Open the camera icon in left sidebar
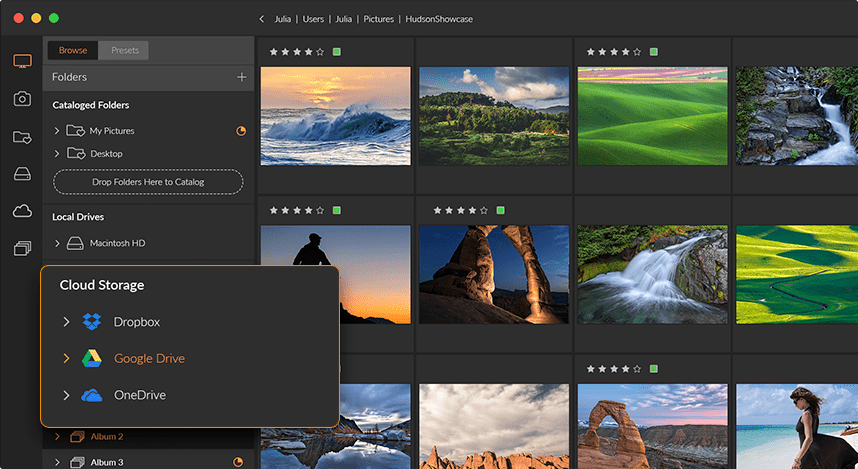This screenshot has height=469, width=858. pyautogui.click(x=22, y=99)
